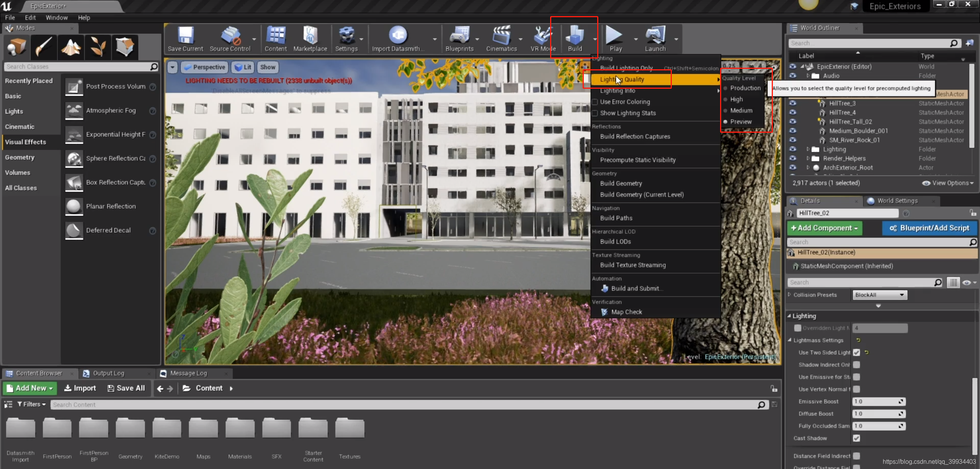
Task: Enable the Use Error Coloring checkbox
Action: tap(595, 102)
